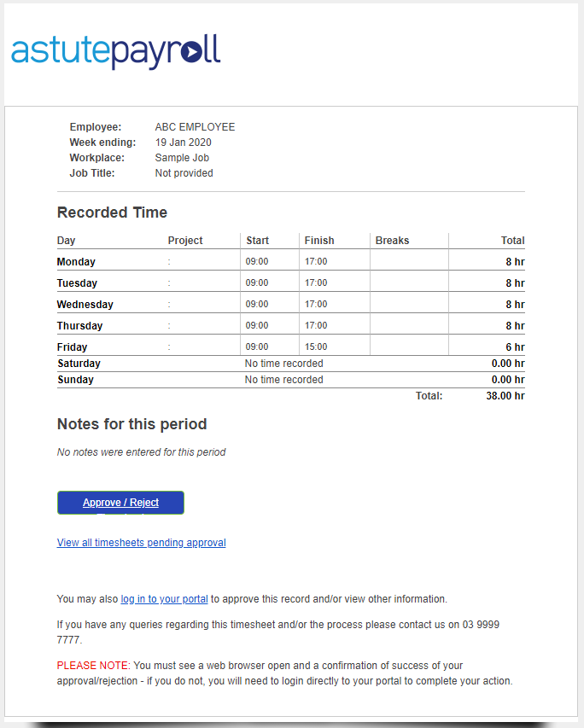Open Friday's project link
Screen dimensions: 584x728
pos(171,347)
